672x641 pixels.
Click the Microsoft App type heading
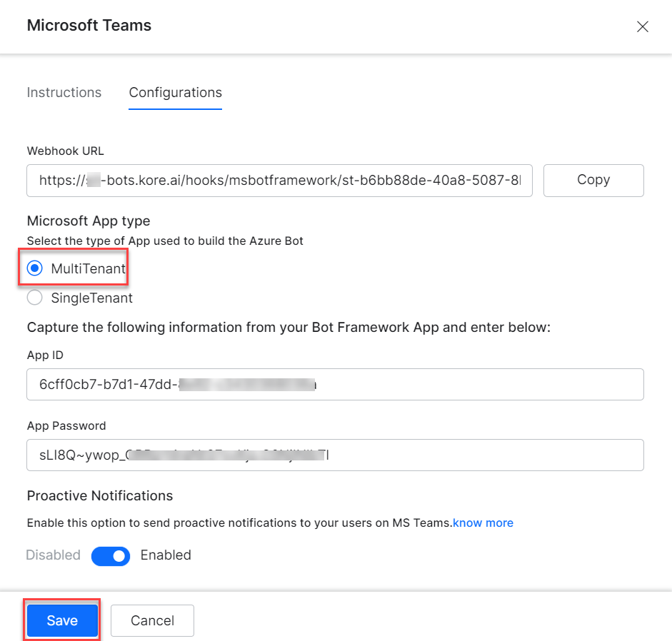(89, 221)
